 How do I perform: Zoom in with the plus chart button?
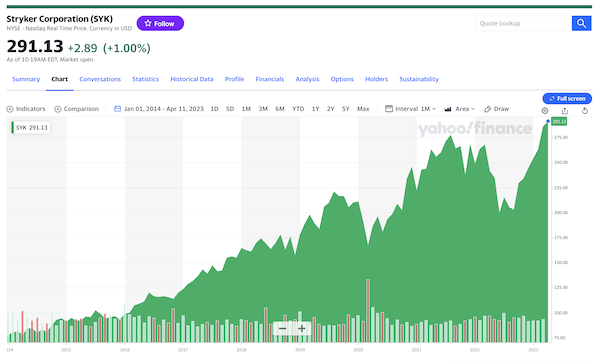tap(302, 329)
